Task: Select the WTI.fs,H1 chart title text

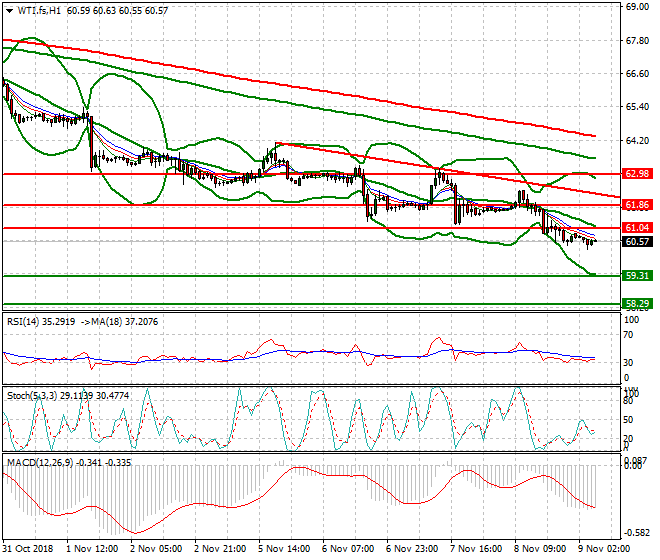Action: (39, 11)
